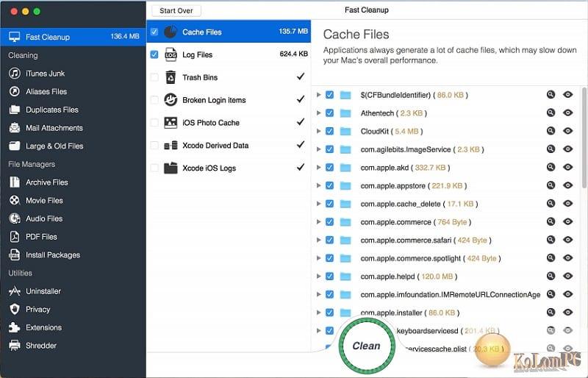
Task: Click magnifier icon for com.apple.installer
Action: coord(551,312)
